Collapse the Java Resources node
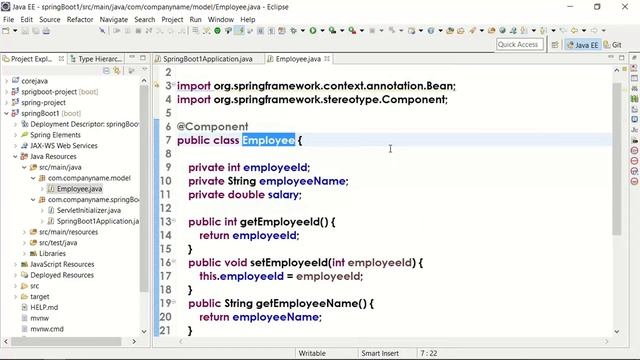The height and width of the screenshot is (360, 640). [x=16, y=156]
